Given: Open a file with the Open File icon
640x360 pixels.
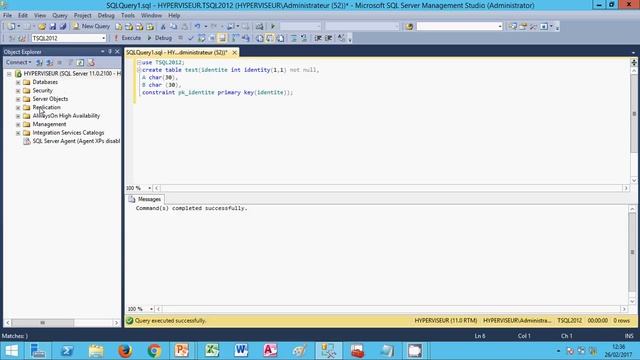Looking at the screenshot, I should [x=42, y=27].
